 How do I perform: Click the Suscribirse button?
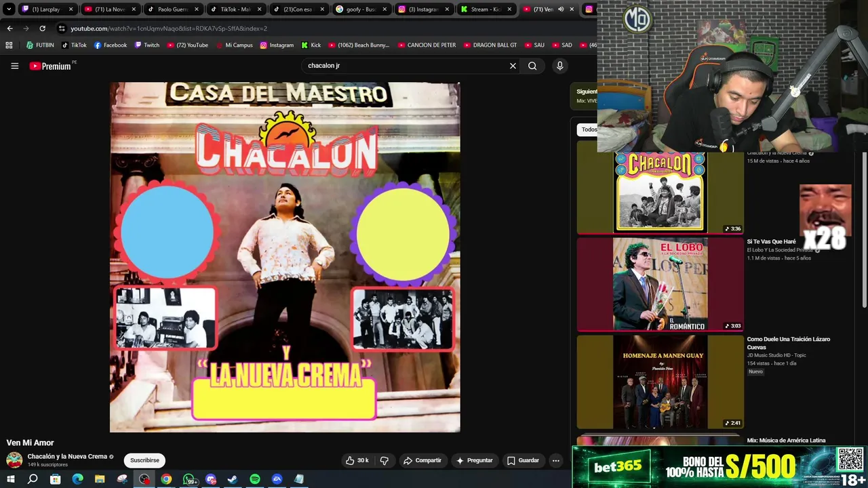click(x=144, y=460)
